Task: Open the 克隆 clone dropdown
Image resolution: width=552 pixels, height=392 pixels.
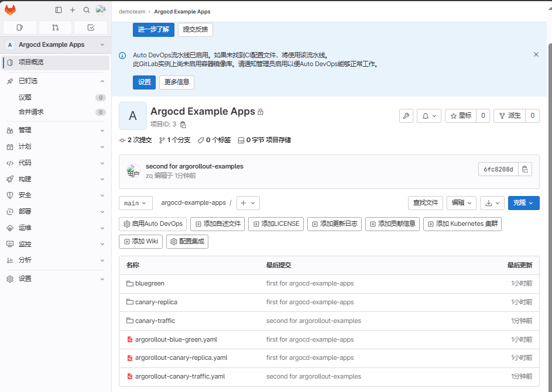Action: click(x=523, y=203)
